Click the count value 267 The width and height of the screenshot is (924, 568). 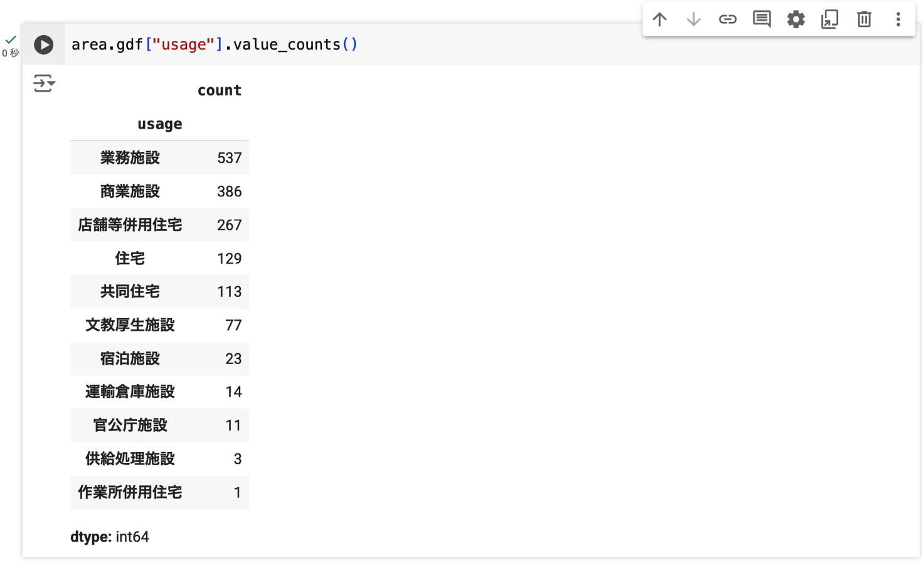230,225
